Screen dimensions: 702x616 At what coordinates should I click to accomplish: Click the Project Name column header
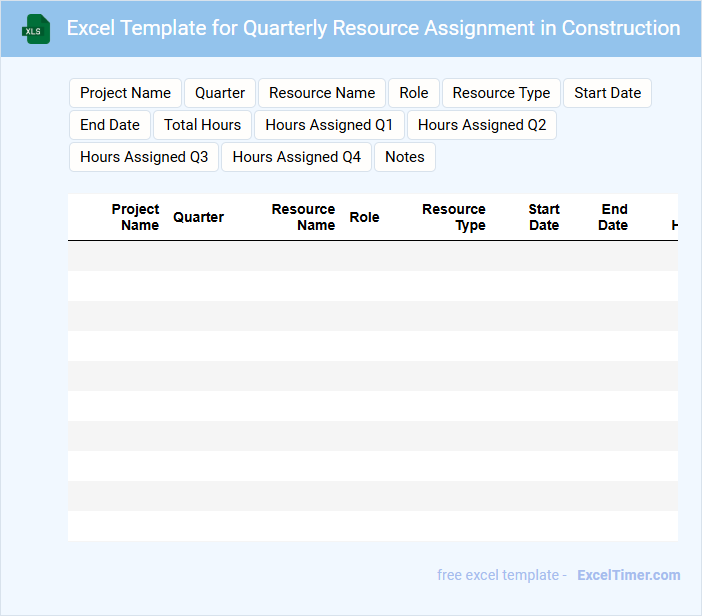(135, 217)
